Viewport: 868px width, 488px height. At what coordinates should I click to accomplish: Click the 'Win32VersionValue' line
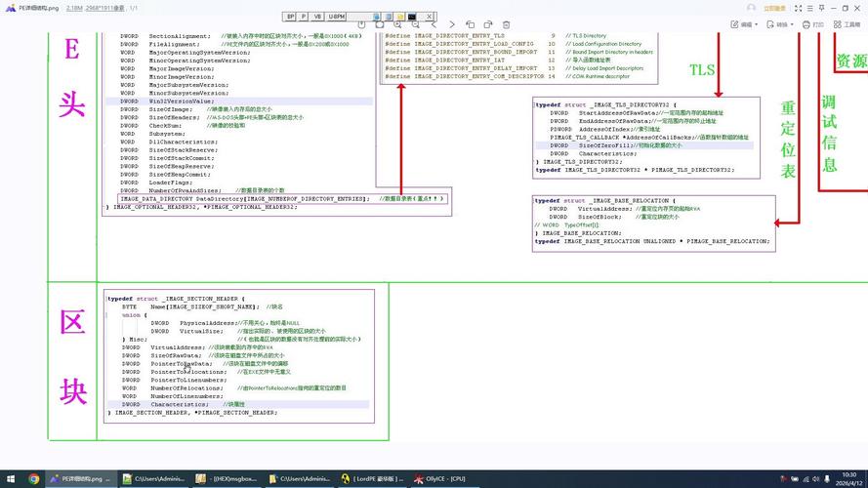238,102
